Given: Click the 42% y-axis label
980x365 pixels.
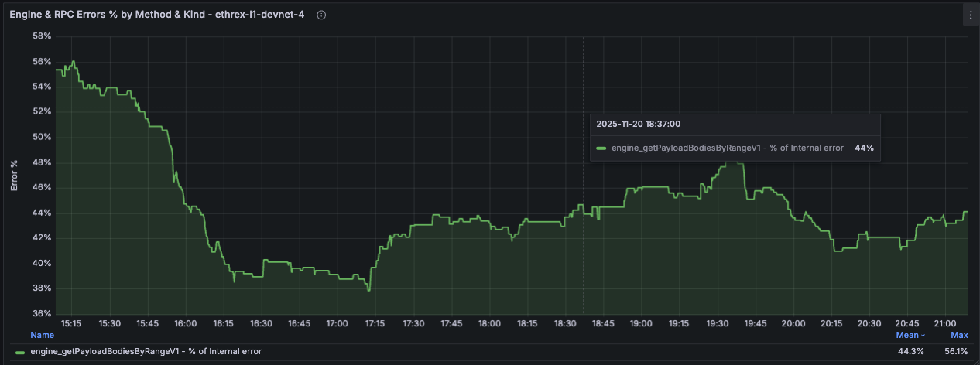Looking at the screenshot, I should click(x=42, y=237).
